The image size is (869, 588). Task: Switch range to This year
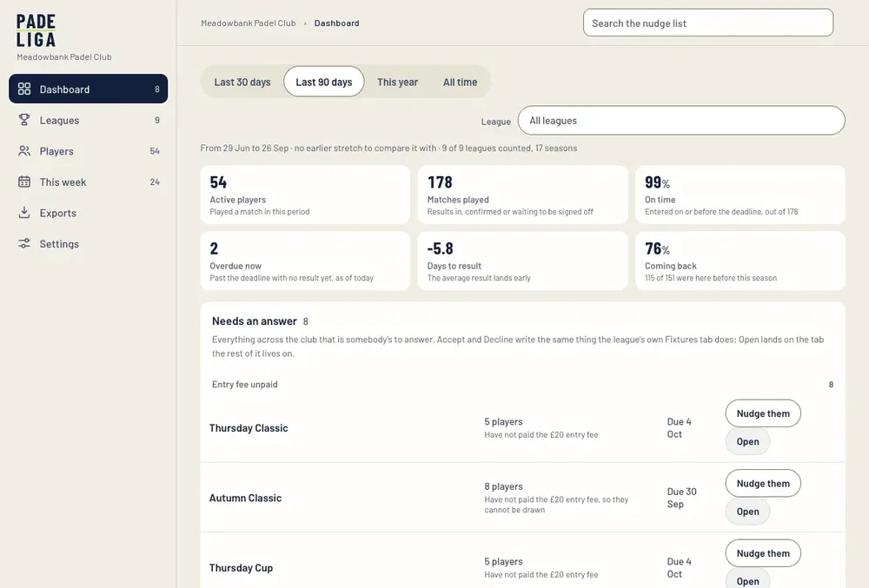397,82
